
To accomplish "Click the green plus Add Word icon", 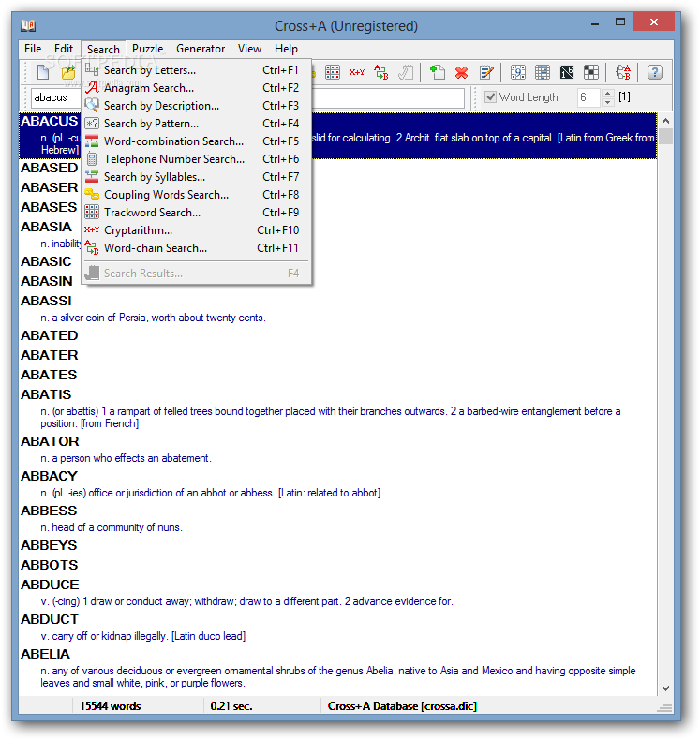I will pos(437,72).
